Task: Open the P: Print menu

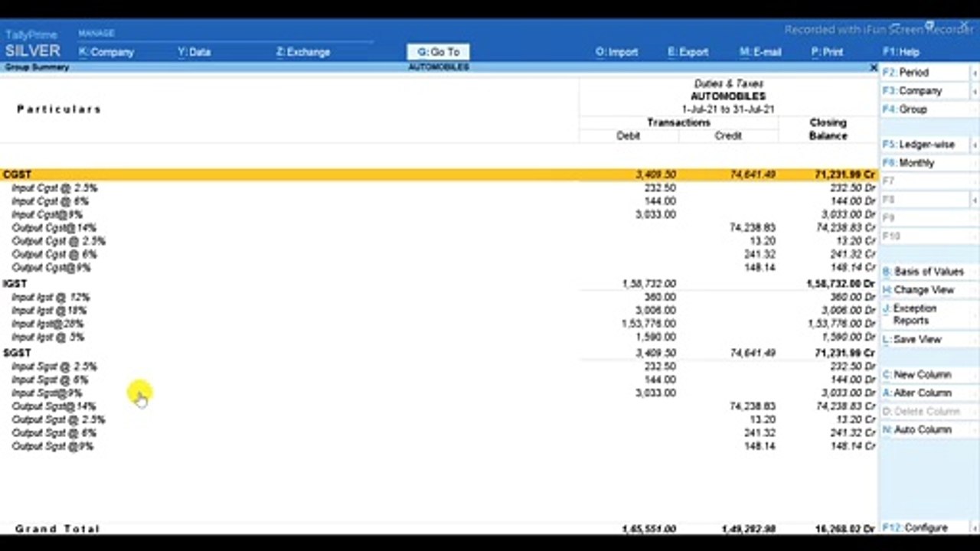Action: 828,52
